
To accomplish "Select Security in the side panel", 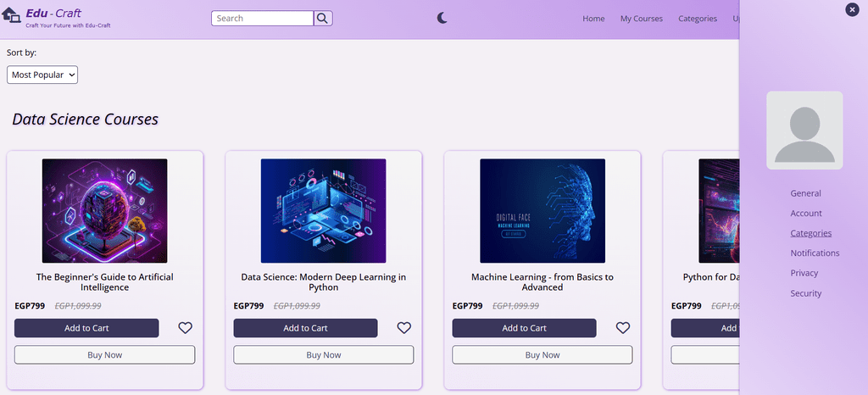I will (806, 294).
